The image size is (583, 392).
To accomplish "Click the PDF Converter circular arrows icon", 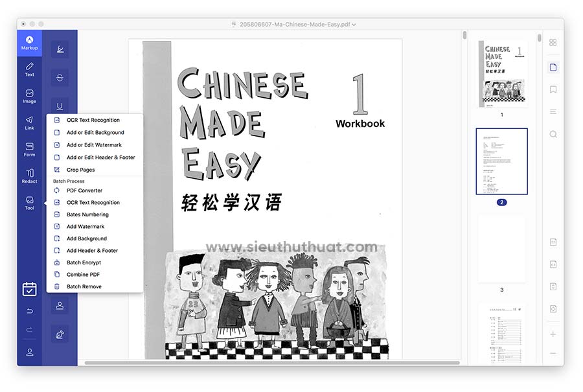I will point(57,190).
